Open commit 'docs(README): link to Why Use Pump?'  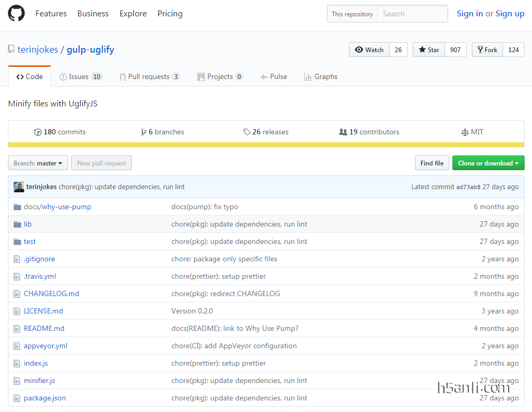pyautogui.click(x=235, y=329)
